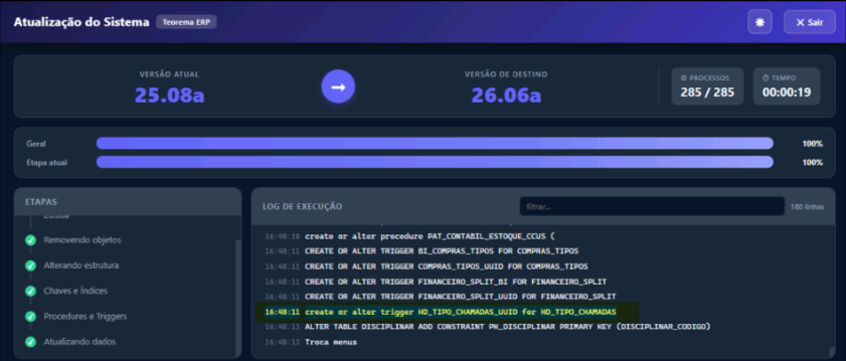Click the Etapa atual progress bar

[x=434, y=162]
